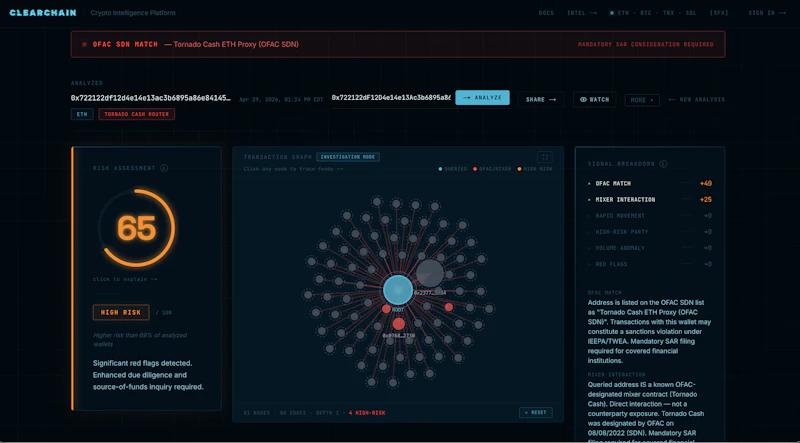Click 'Click any node to trace funds' hint
Screen dimensions: 800x443
coord(293,169)
